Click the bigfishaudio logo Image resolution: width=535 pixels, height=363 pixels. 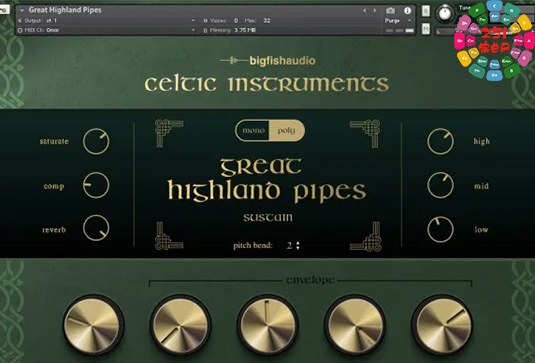coord(268,61)
